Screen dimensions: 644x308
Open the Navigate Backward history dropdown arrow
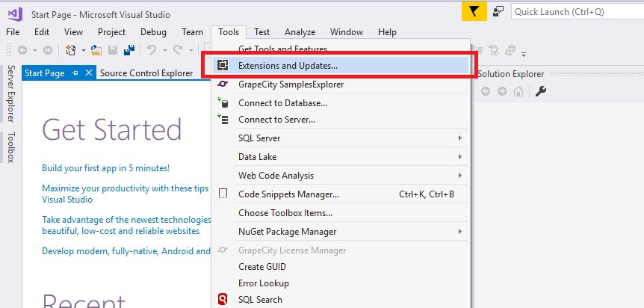click(35, 51)
